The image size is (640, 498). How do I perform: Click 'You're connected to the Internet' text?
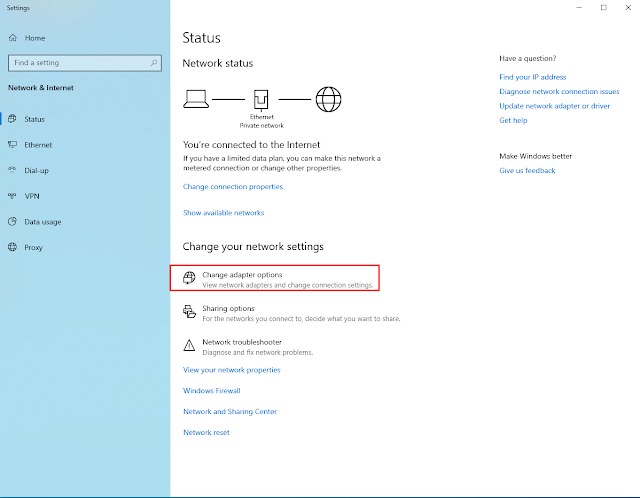tap(251, 145)
